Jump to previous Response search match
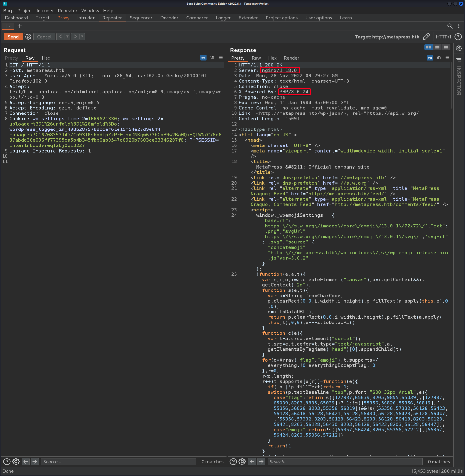This screenshot has height=476, width=465. [252, 462]
